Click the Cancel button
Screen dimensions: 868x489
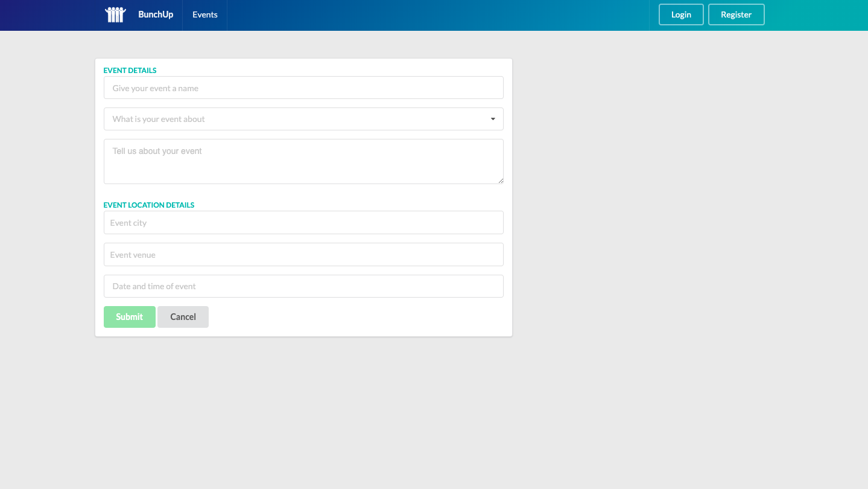(183, 317)
